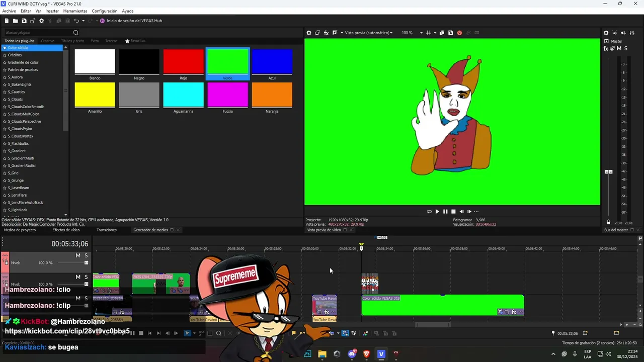Solo the Master bus with S

click(626, 48)
